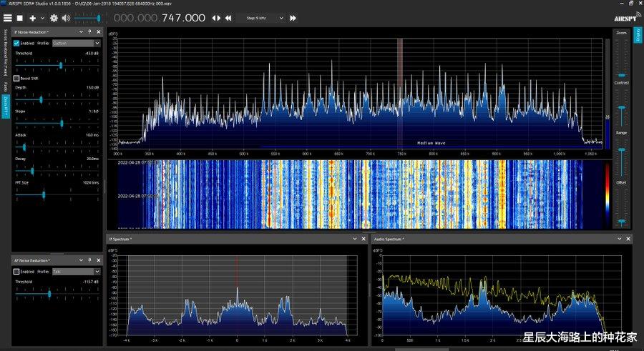
Task: Adjust the Depth slider
Action: pyautogui.click(x=57, y=99)
